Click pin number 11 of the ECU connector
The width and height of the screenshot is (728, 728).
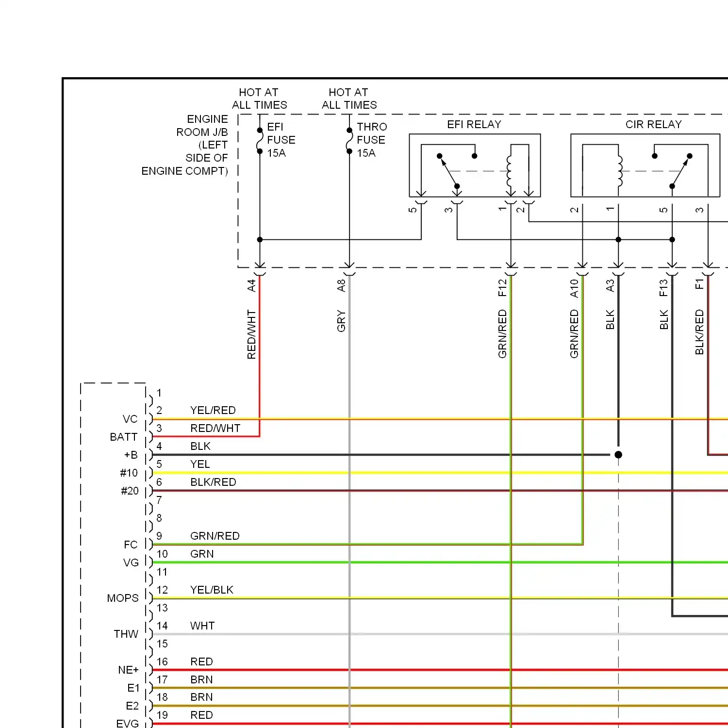click(x=162, y=572)
